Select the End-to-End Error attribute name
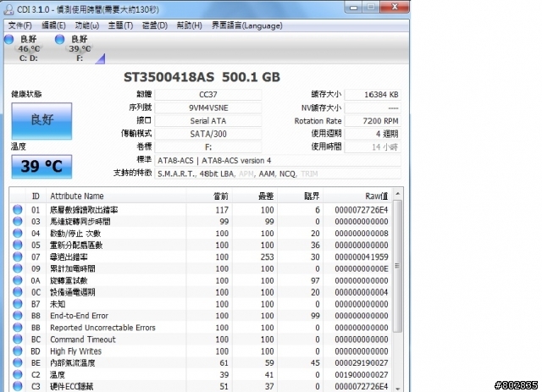542x392 pixels. [79, 316]
